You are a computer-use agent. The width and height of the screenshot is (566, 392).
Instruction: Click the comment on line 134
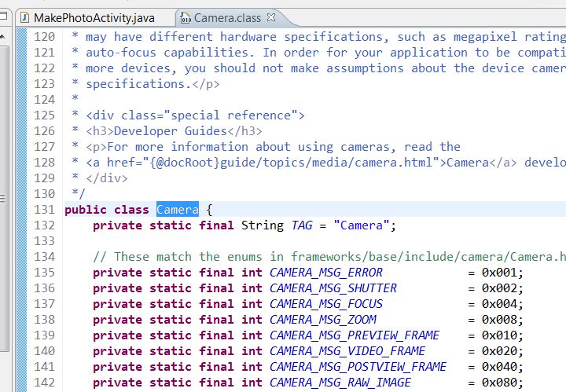click(329, 257)
